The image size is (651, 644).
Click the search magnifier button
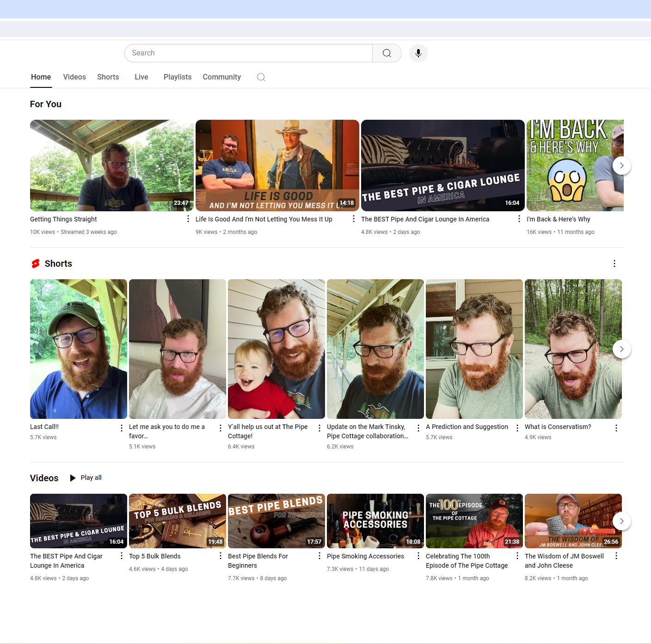(x=387, y=53)
